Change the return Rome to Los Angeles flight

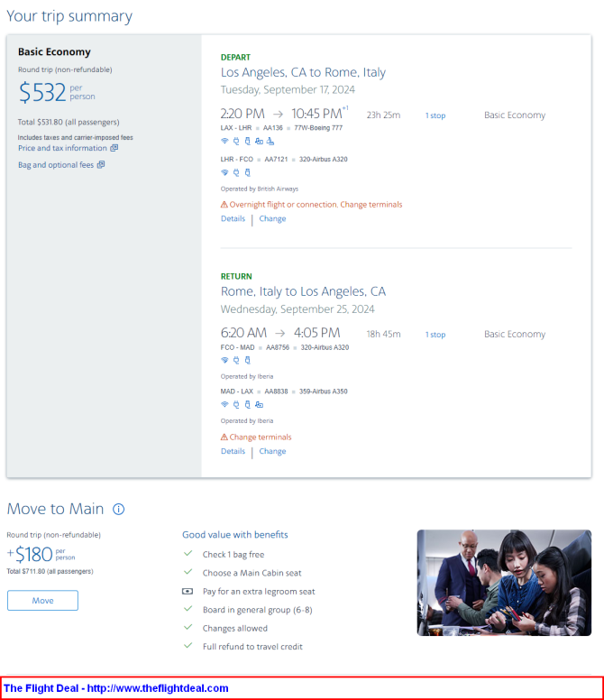pyautogui.click(x=272, y=451)
